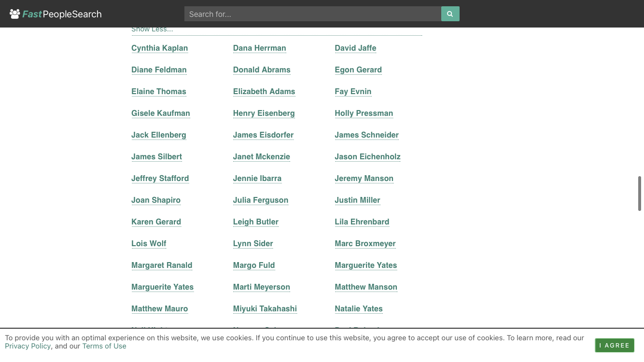Select the Fay Evnin name
Viewport: 644px width, 362px height.
[x=353, y=91]
